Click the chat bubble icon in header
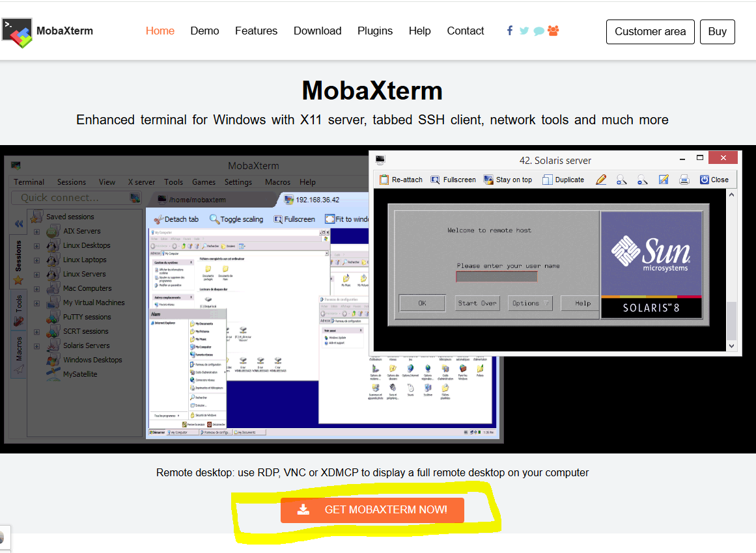This screenshot has height=553, width=756. point(539,31)
